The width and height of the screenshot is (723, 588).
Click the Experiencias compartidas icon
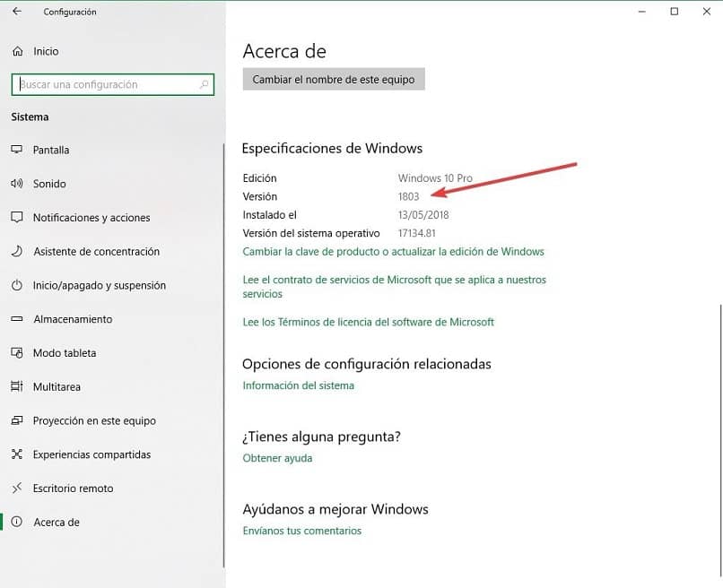click(x=17, y=454)
